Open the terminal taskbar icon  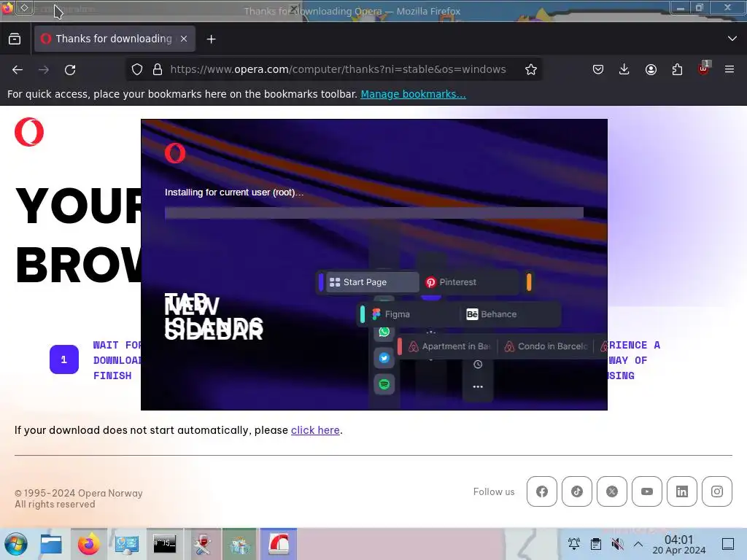[x=164, y=544]
